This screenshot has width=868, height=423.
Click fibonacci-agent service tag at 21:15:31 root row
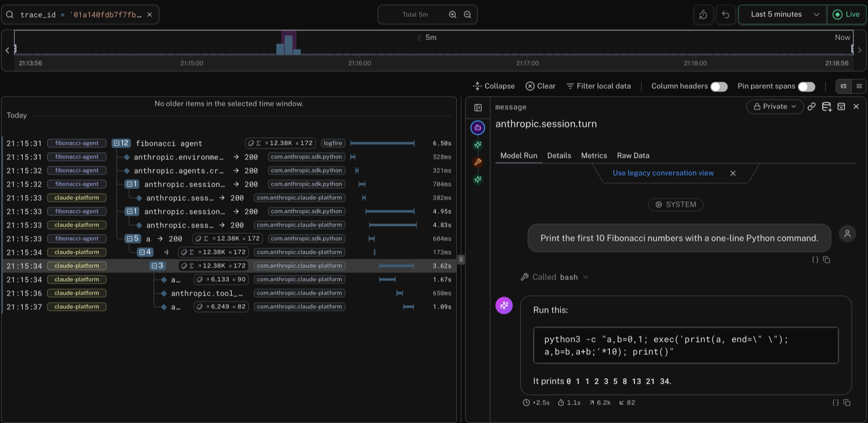tap(76, 143)
